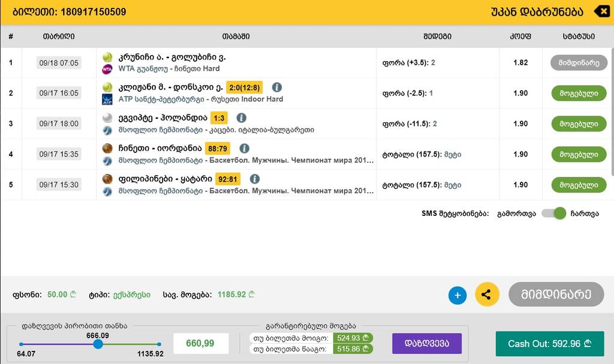Click the date 09/17 16:05
The width and height of the screenshot is (614, 364).
click(x=59, y=94)
